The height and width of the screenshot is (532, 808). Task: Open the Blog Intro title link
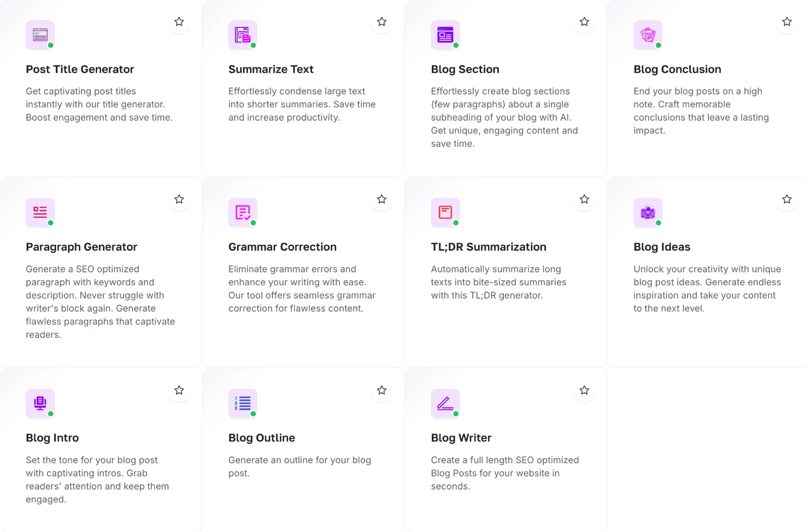[x=52, y=438]
